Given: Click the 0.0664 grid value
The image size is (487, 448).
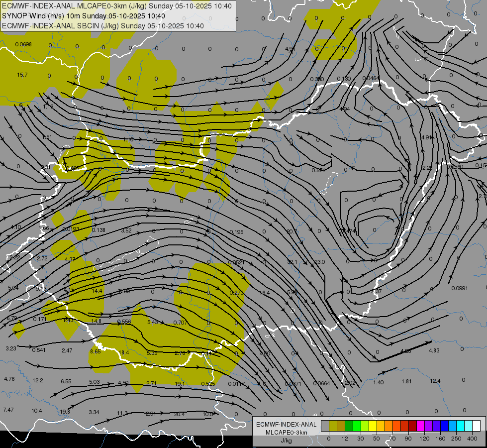Looking at the screenshot, I should (321, 383).
